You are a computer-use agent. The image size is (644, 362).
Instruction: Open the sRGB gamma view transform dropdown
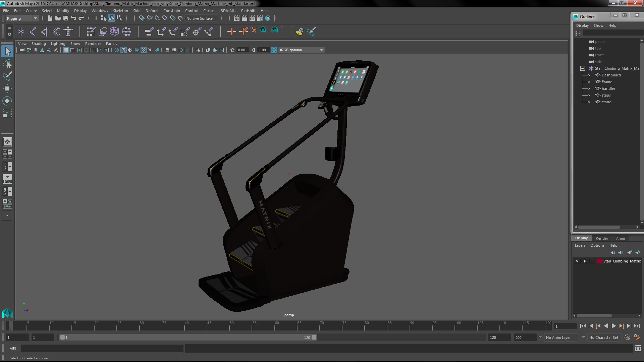(x=321, y=50)
